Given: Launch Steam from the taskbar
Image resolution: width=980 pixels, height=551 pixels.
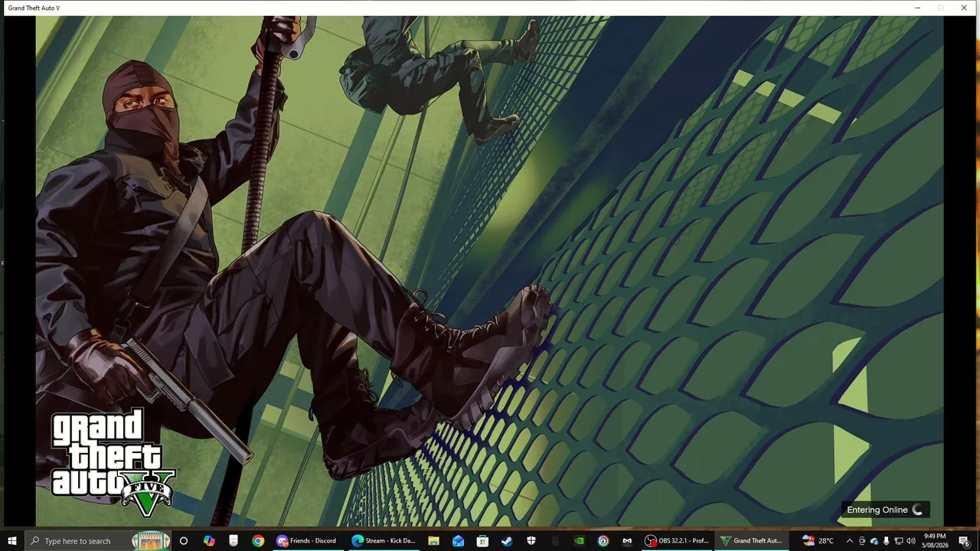Looking at the screenshot, I should click(507, 540).
